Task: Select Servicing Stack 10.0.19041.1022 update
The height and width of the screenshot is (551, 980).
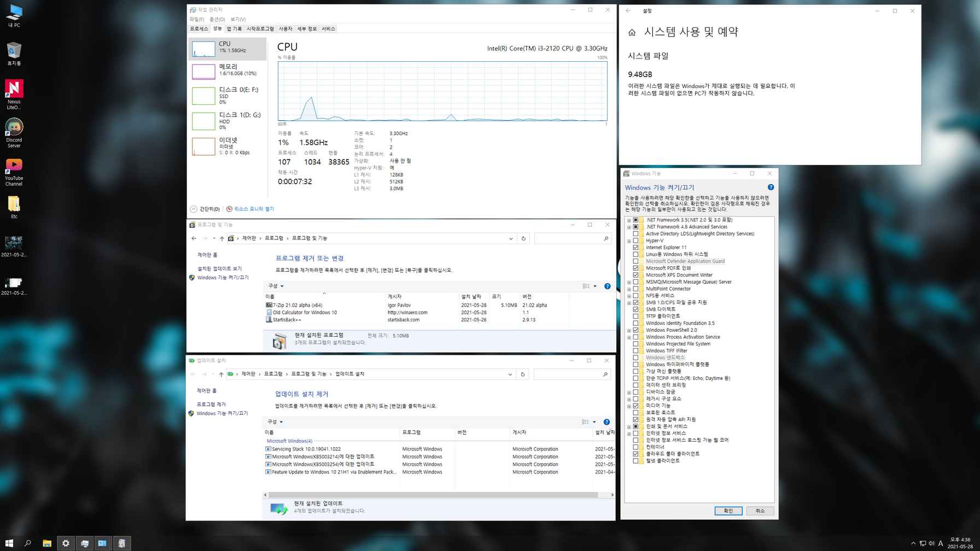Action: (x=439, y=449)
